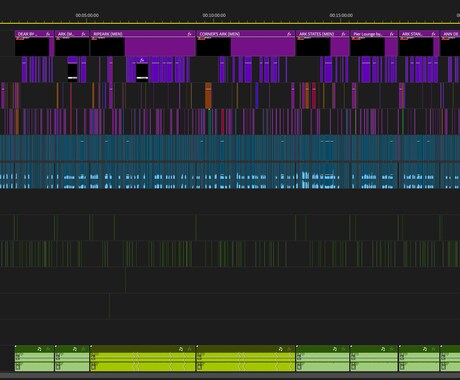Select the Pier Lounge by... clip title
This screenshot has height=380, width=460.
pos(367,34)
